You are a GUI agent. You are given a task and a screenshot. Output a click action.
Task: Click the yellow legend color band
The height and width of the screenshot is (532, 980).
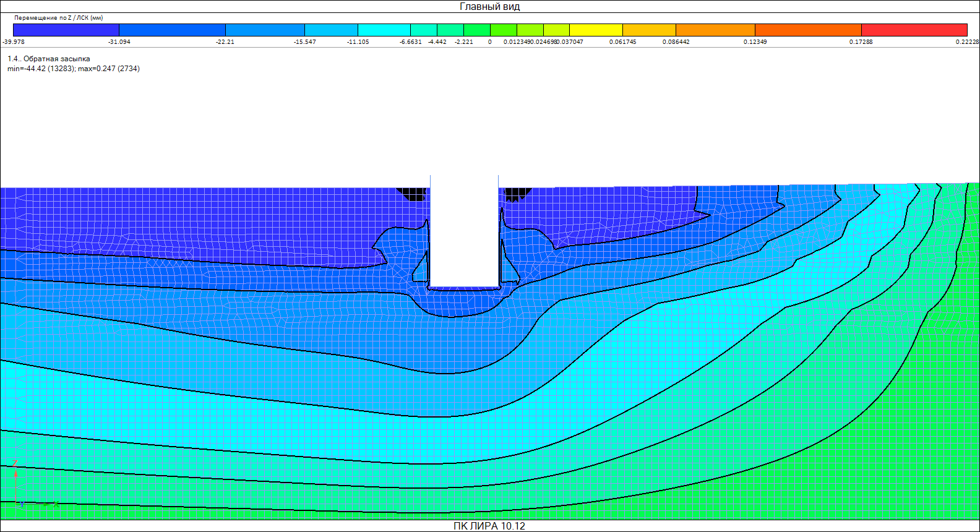coord(596,30)
